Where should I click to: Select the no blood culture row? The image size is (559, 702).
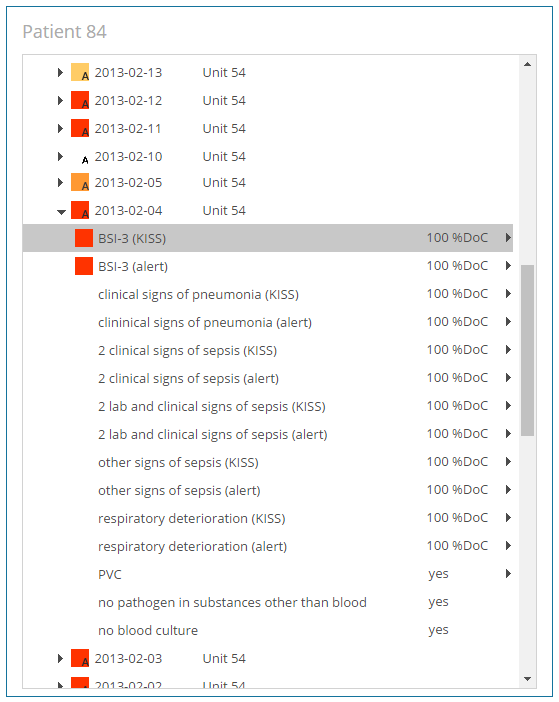click(268, 630)
